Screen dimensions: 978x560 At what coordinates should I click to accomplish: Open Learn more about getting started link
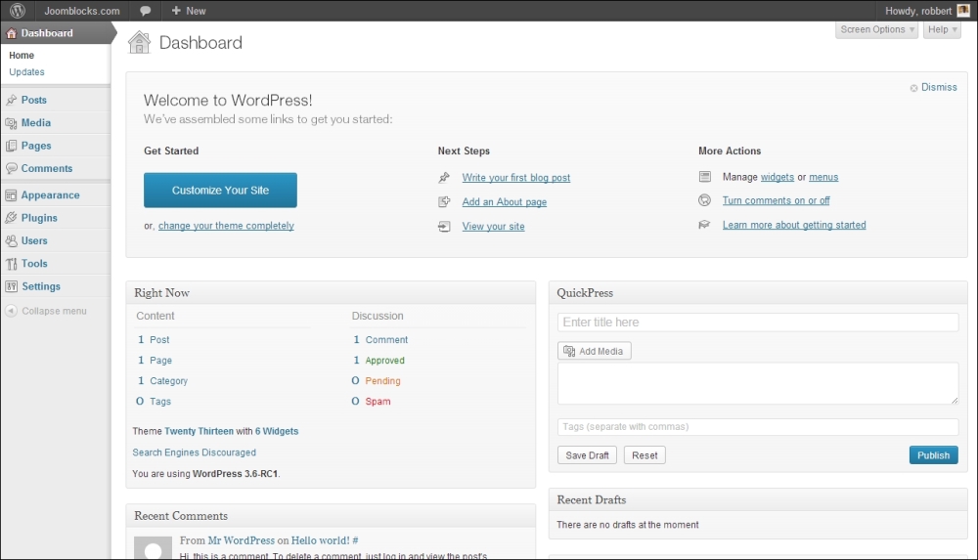click(794, 225)
